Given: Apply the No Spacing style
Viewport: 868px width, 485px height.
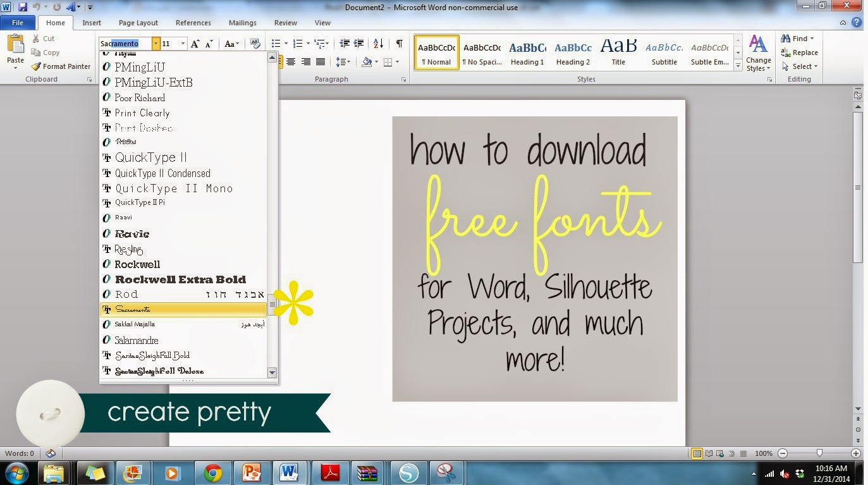Looking at the screenshot, I should pos(482,53).
